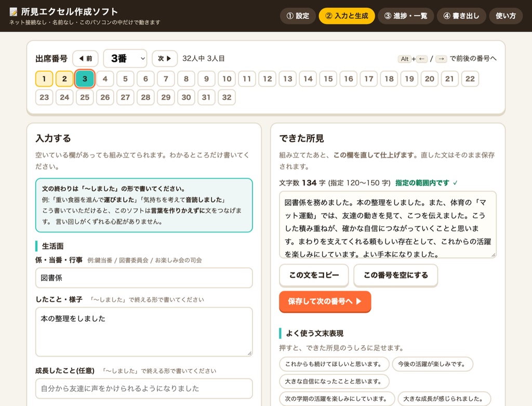Add phrase 今後の活躍が楽しみです。
The height and width of the screenshot is (406, 532).
tap(433, 364)
